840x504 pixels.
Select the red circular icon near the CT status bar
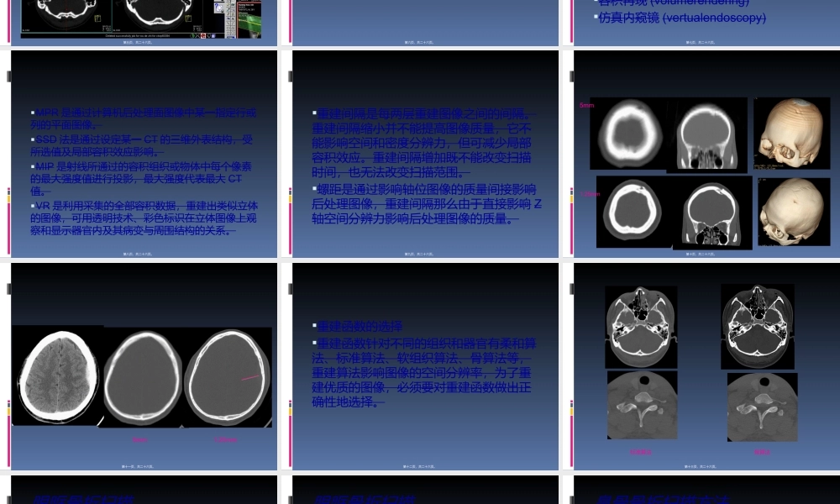click(x=203, y=35)
